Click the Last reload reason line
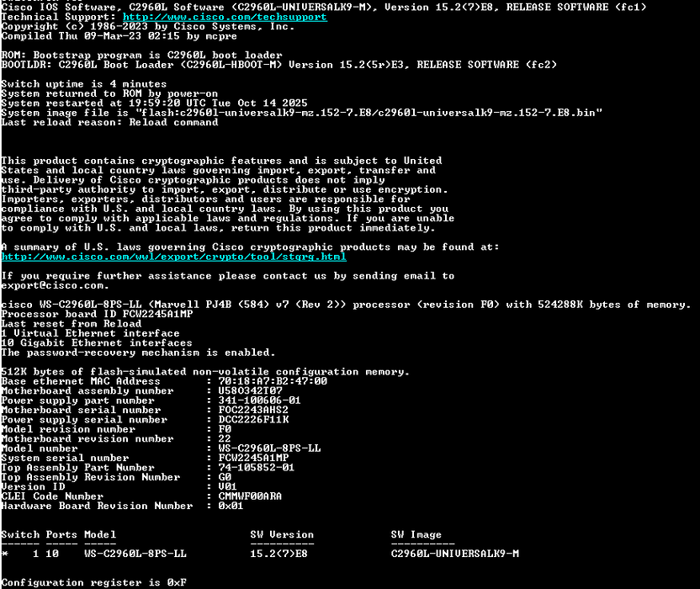 pyautogui.click(x=109, y=122)
